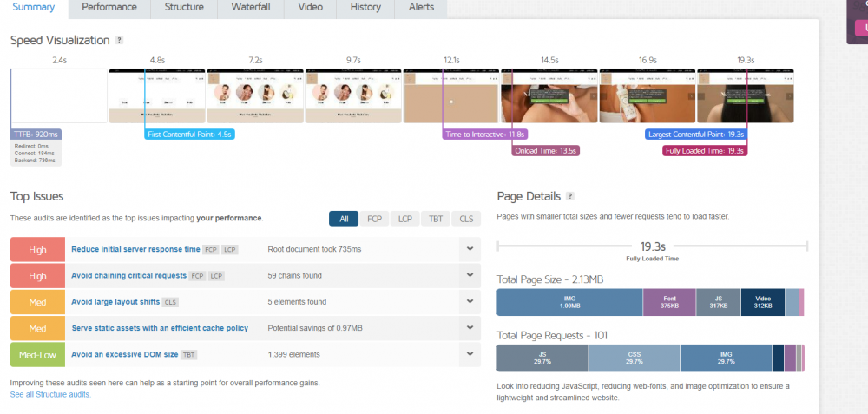
Task: Open the Structure tab
Action: [184, 8]
